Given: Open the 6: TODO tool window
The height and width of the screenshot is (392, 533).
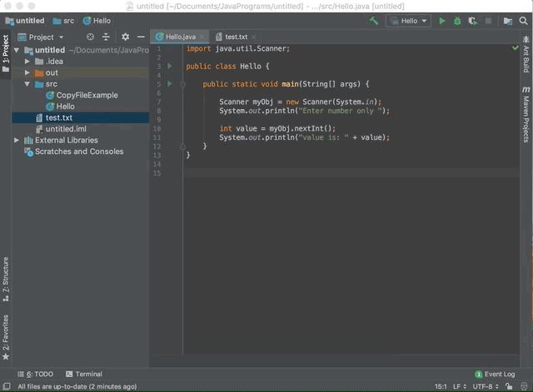Looking at the screenshot, I should (x=35, y=374).
